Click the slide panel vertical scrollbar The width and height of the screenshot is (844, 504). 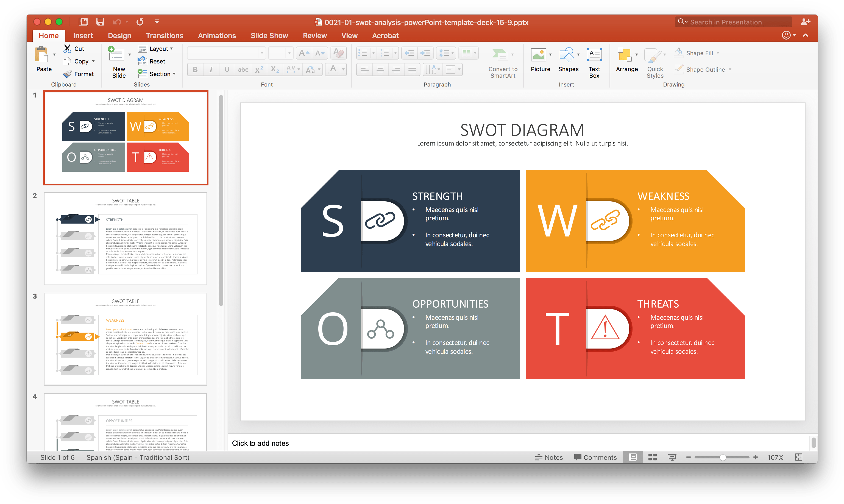pos(221,201)
